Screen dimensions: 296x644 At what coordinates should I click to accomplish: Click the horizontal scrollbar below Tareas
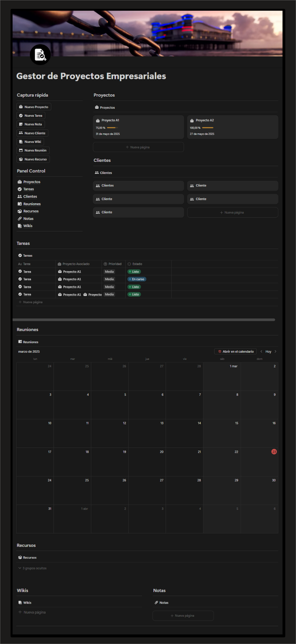pyautogui.click(x=144, y=320)
